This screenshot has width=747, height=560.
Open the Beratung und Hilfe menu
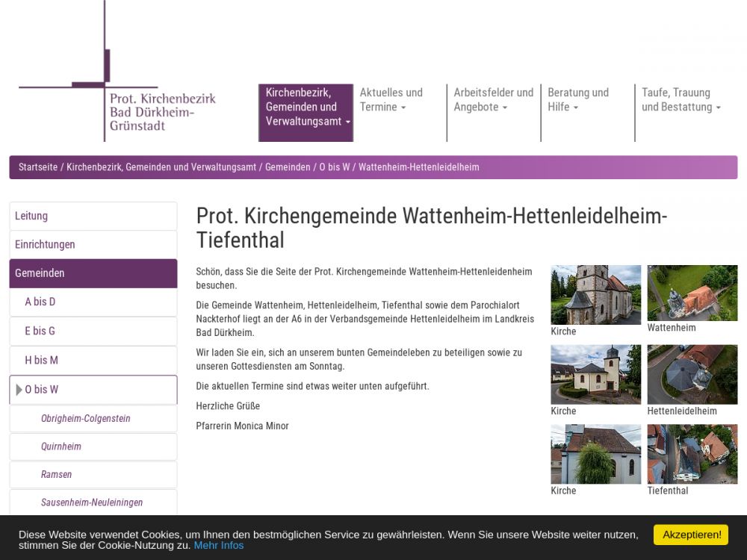click(x=578, y=100)
